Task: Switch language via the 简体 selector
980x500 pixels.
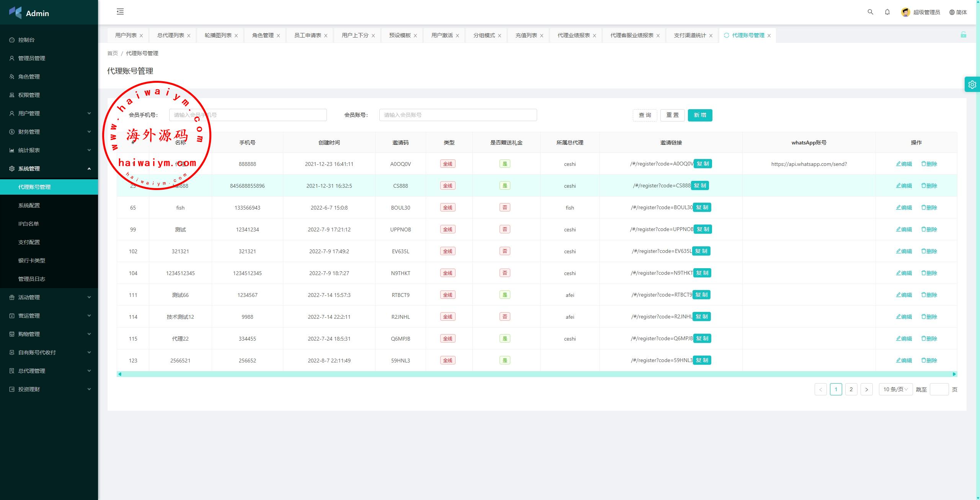Action: coord(958,12)
